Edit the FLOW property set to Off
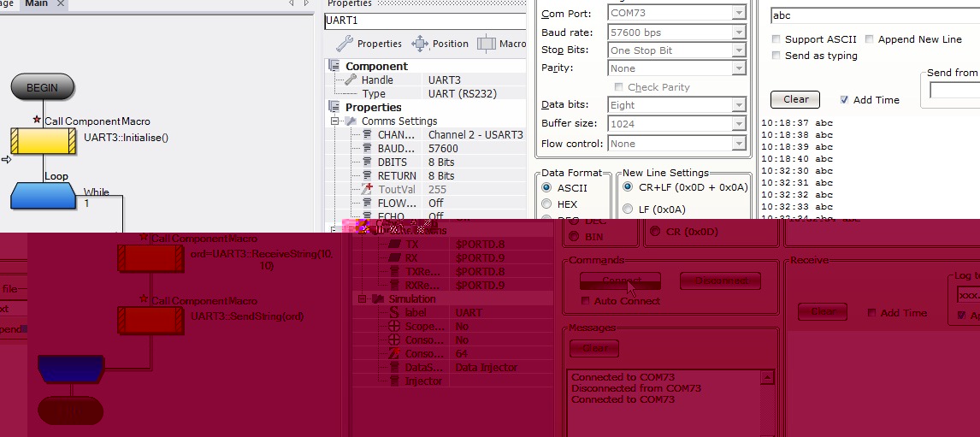 476,204
